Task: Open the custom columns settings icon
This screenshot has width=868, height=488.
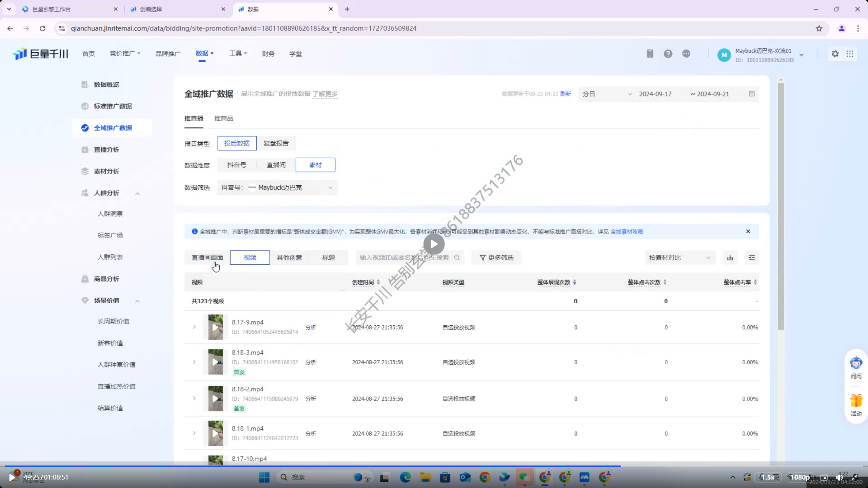Action: (751, 258)
